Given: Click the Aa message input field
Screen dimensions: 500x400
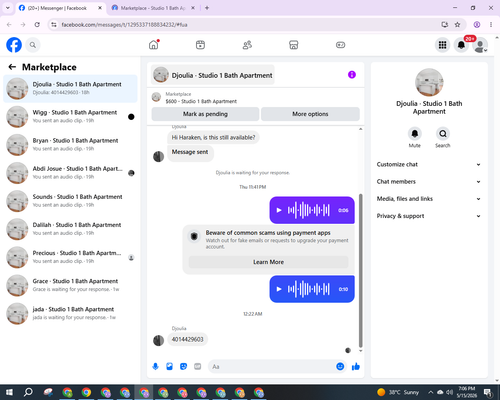Looking at the screenshot, I should tap(272, 367).
